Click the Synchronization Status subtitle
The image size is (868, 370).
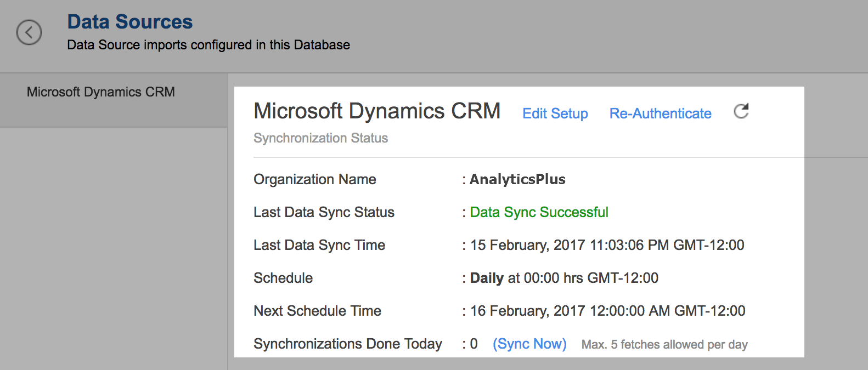click(320, 138)
